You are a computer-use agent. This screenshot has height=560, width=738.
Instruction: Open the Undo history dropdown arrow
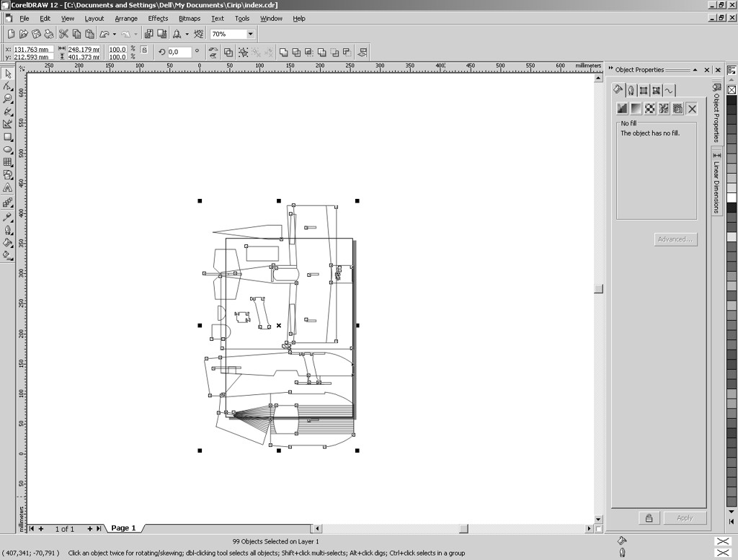pyautogui.click(x=115, y=34)
